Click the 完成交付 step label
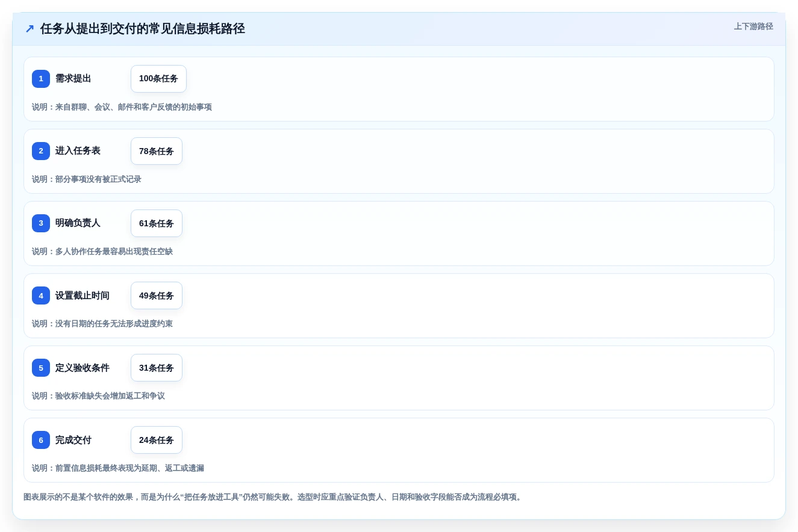 tap(73, 440)
